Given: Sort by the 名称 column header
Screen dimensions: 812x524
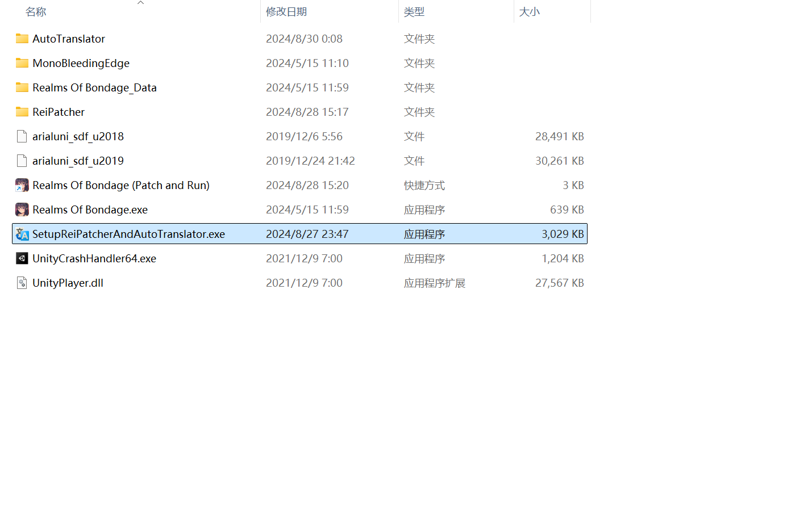Looking at the screenshot, I should click(36, 12).
